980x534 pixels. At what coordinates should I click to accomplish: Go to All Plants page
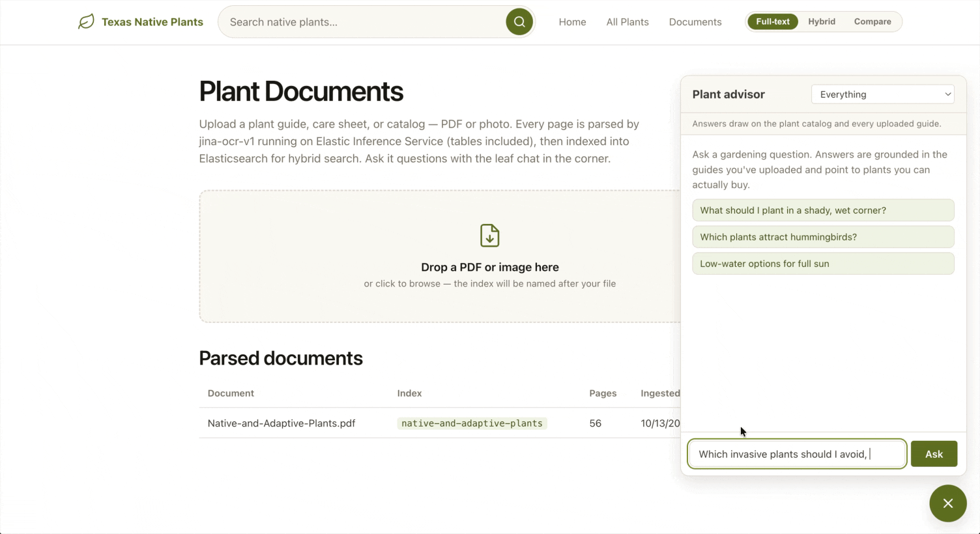click(x=627, y=22)
